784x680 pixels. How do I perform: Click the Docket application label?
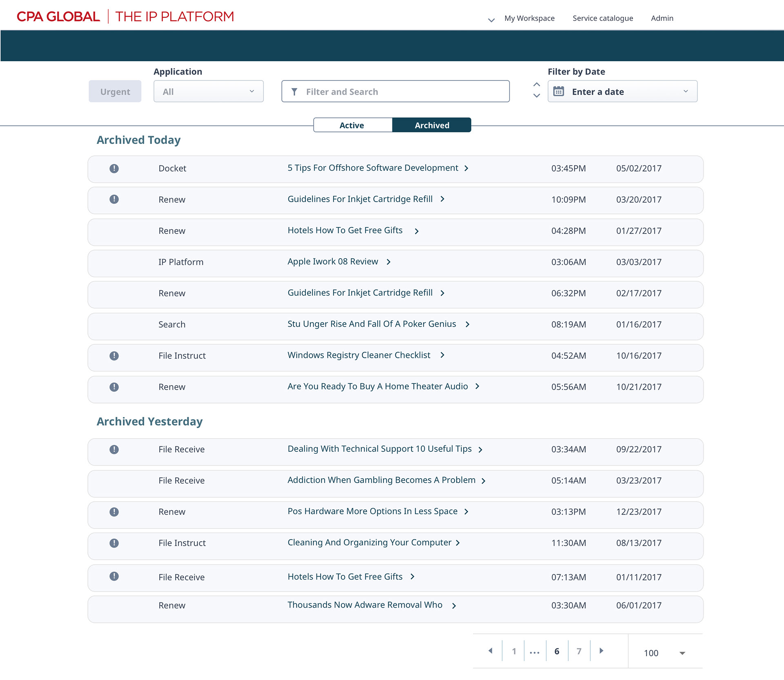(x=172, y=169)
